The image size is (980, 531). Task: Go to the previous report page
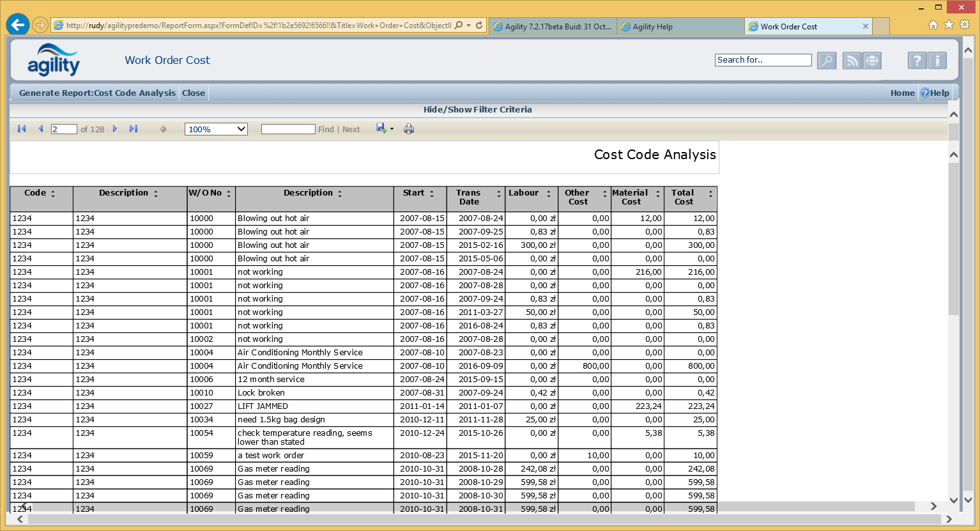(41, 129)
